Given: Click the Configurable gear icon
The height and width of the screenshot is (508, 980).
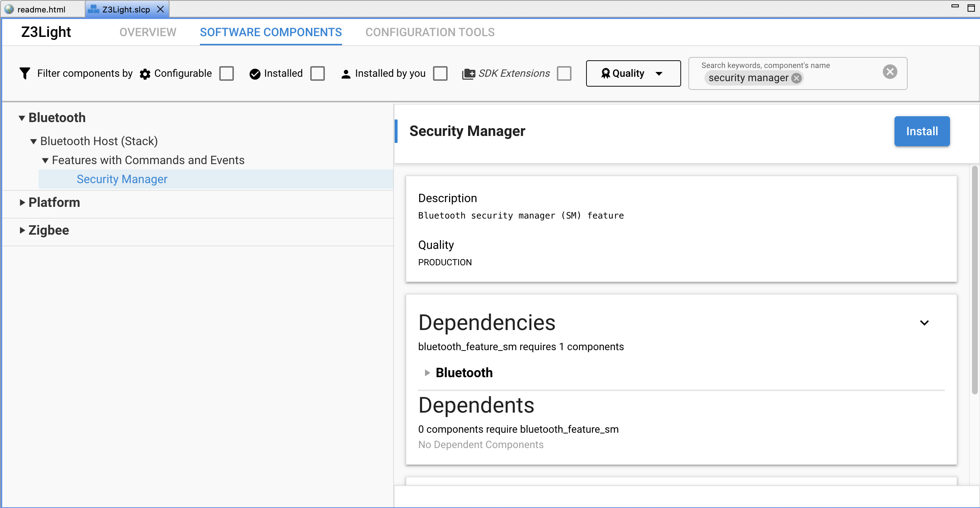Looking at the screenshot, I should coord(145,74).
